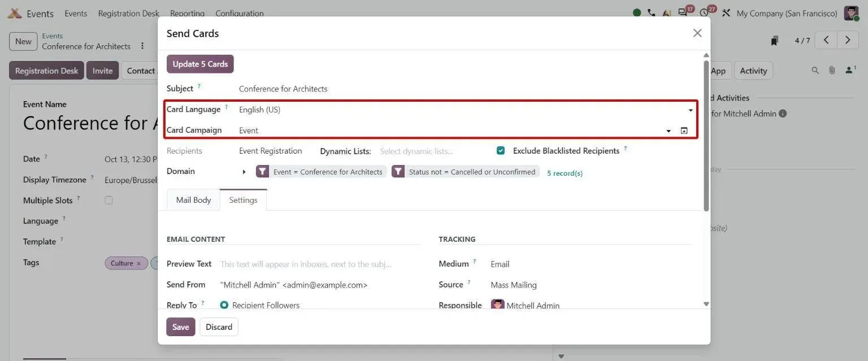Toggle the Multiple Slots checkbox
Image resolution: width=868 pixels, height=361 pixels.
click(108, 200)
